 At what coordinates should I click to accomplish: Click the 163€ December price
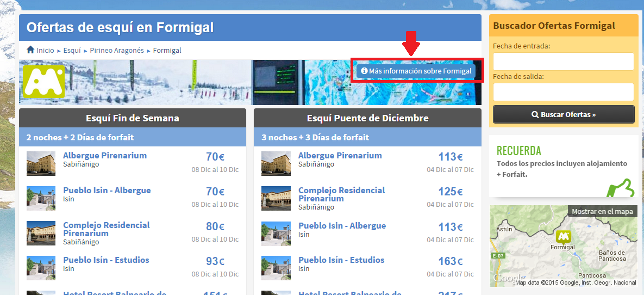[x=451, y=261]
